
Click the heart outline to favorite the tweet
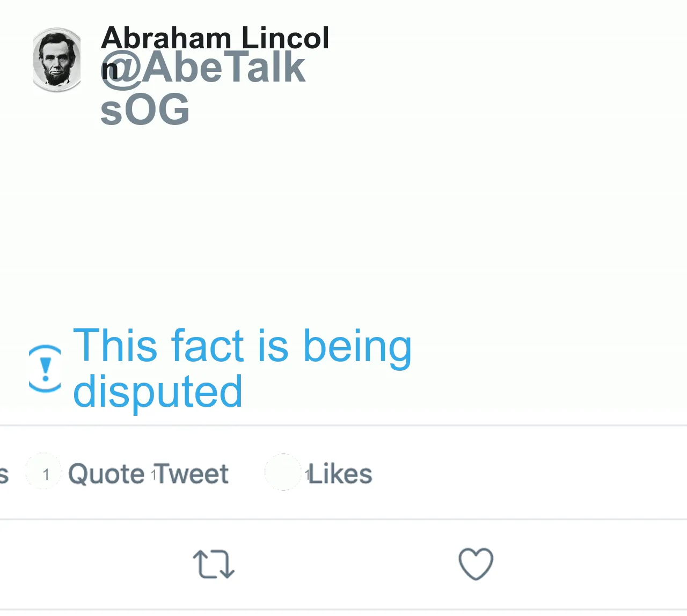(x=475, y=564)
